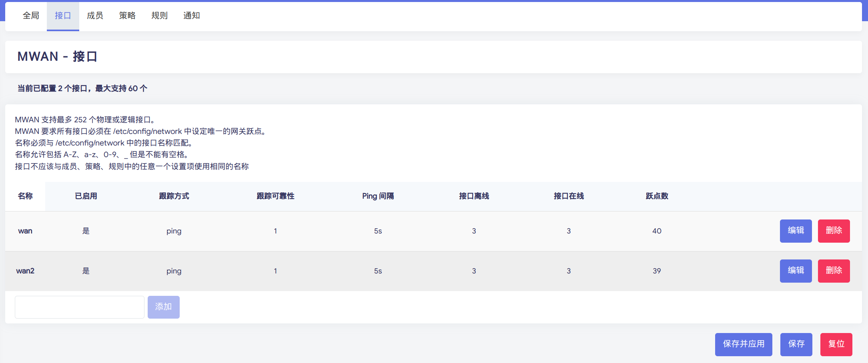Switch to the 成员 tab

click(95, 16)
